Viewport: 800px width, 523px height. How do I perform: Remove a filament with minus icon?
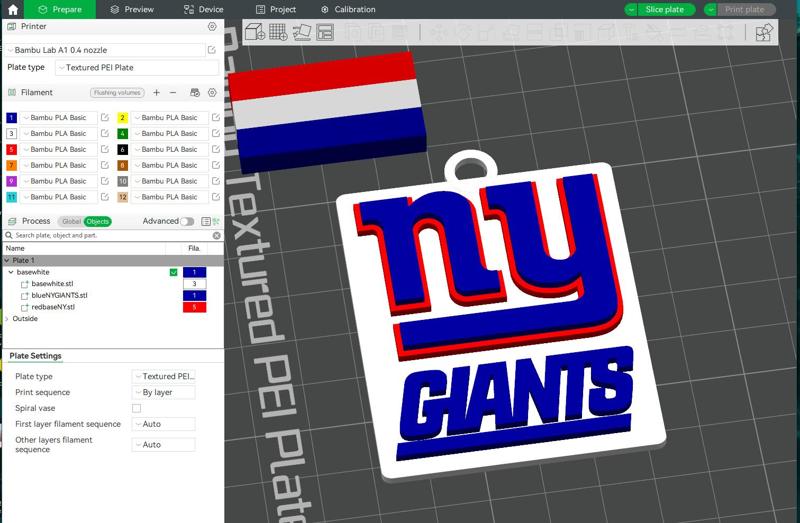coord(173,92)
